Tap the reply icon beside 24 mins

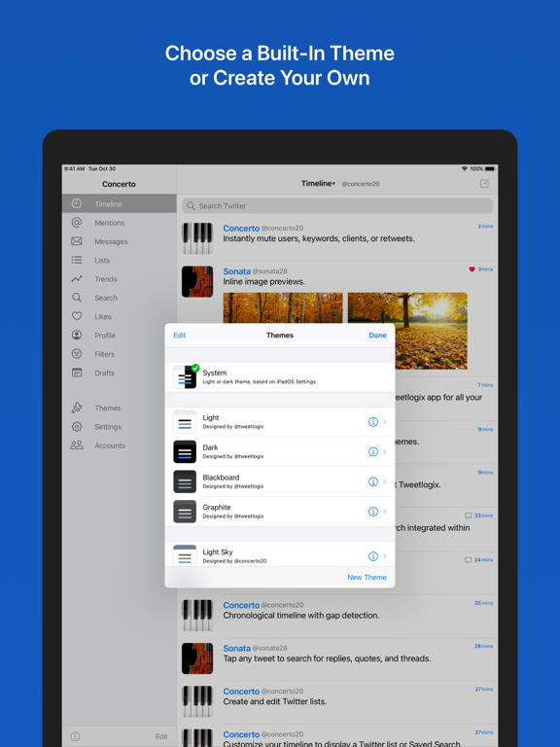[468, 560]
